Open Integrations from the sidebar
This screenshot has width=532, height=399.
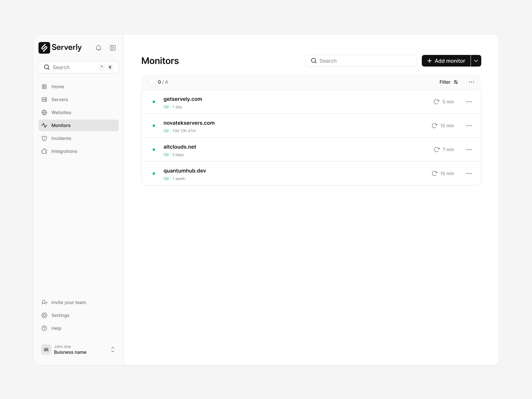pos(64,151)
